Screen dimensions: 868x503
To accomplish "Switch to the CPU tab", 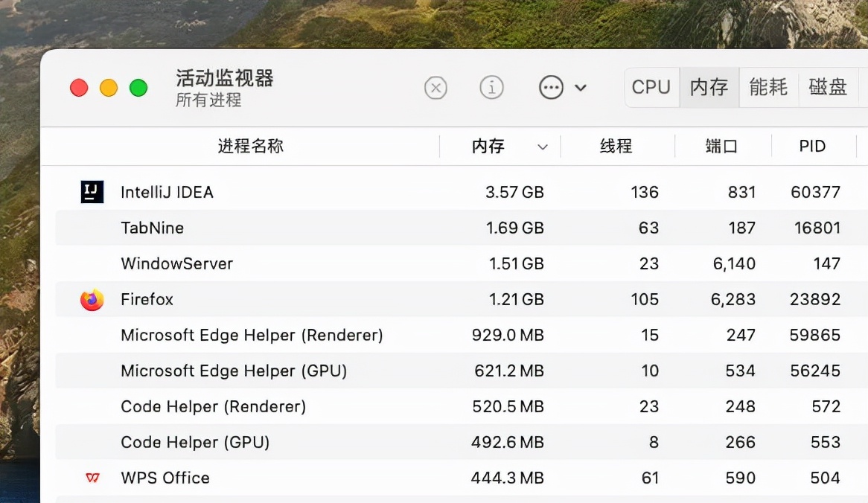I will (651, 87).
